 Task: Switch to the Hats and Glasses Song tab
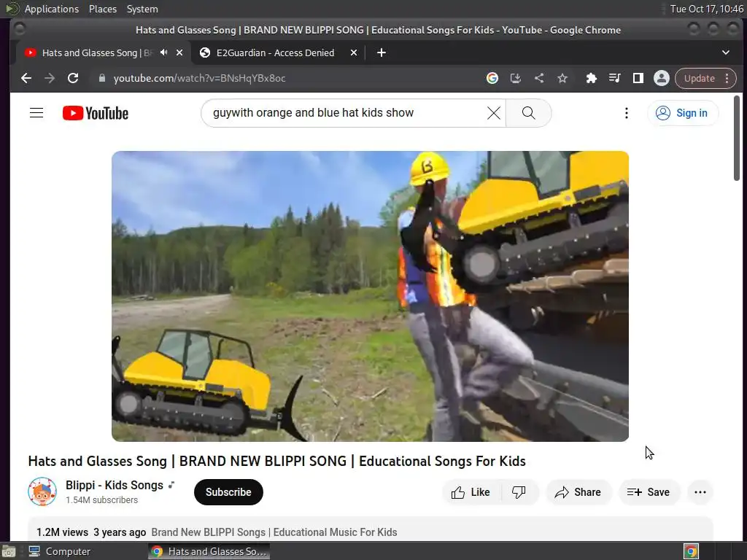point(97,52)
